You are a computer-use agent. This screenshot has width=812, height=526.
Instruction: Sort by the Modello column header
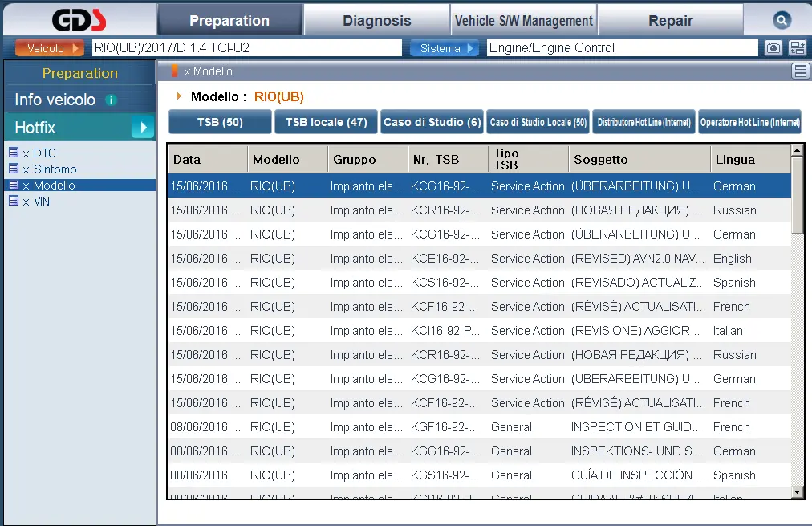point(288,159)
